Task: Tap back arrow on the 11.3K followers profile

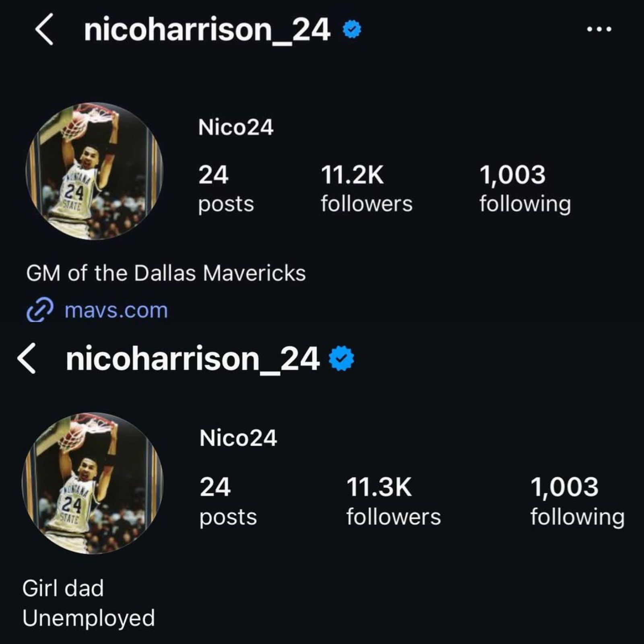Action: 27,359
